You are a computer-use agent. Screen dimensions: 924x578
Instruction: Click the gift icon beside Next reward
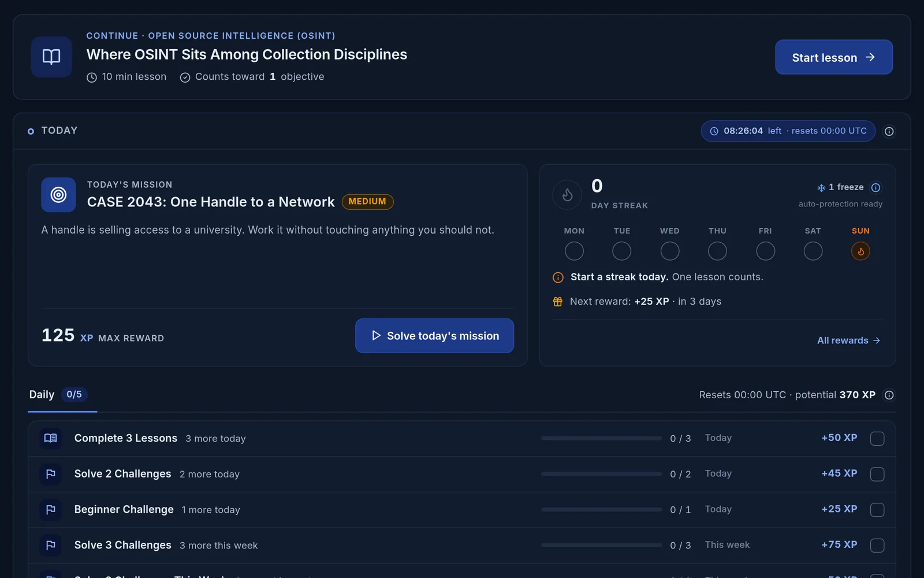click(557, 302)
